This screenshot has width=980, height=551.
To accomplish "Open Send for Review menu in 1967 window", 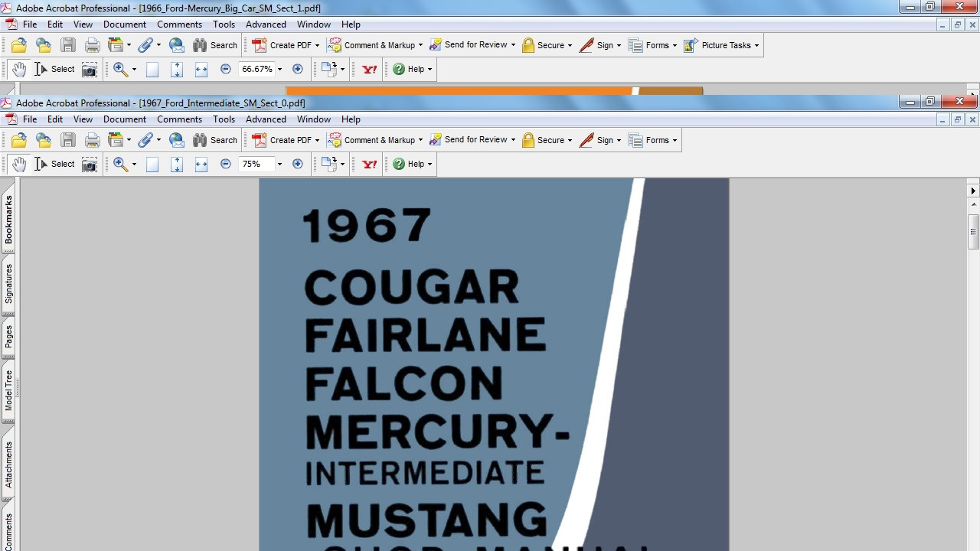I will (x=472, y=140).
